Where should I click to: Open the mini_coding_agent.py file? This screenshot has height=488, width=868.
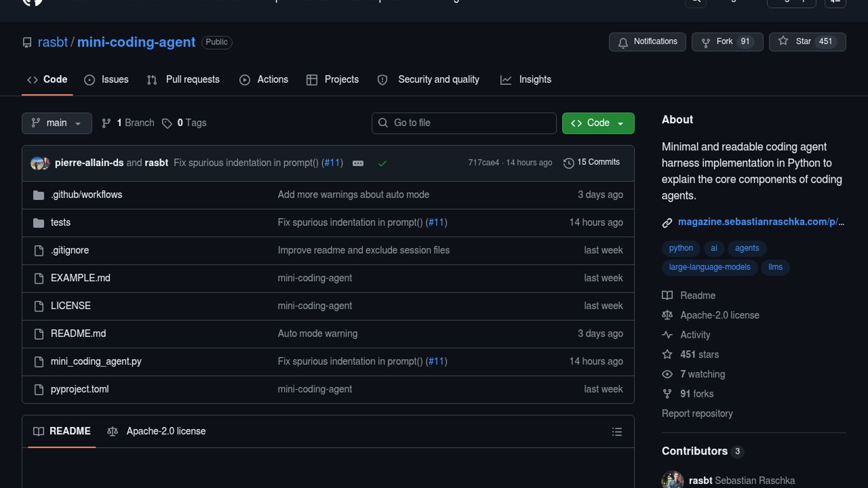[x=96, y=361]
